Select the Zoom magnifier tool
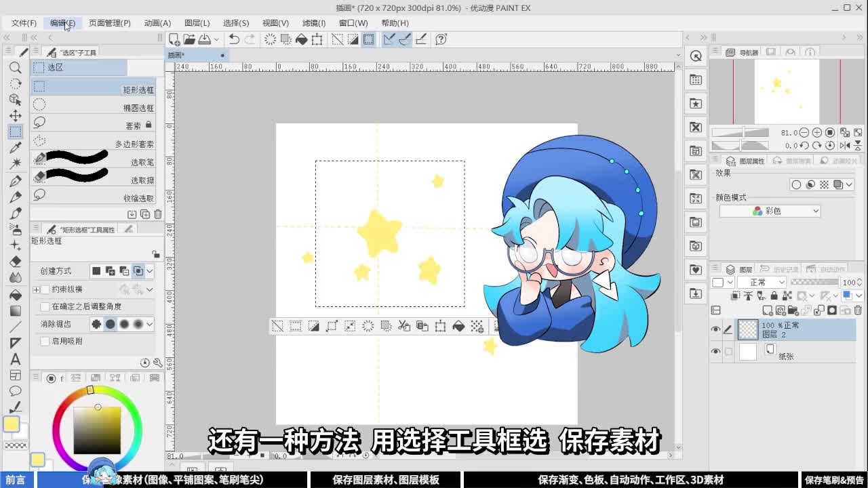The width and height of the screenshot is (868, 488). click(16, 68)
